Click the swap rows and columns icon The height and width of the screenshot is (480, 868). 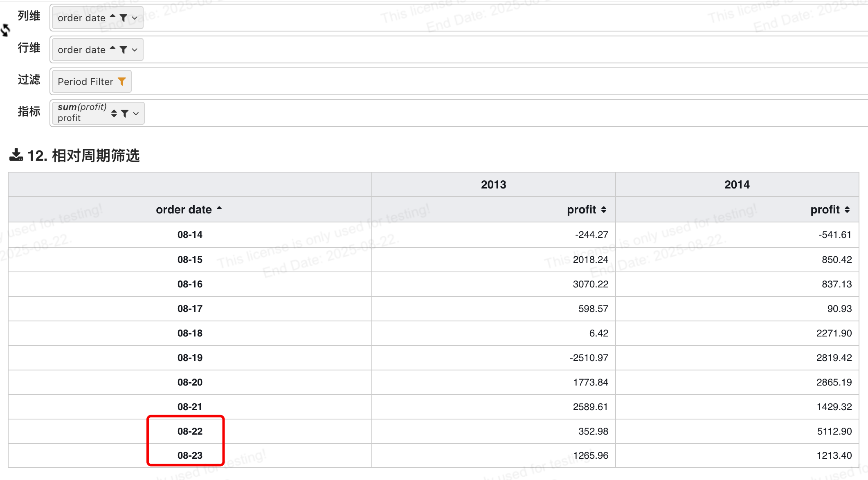(5, 30)
